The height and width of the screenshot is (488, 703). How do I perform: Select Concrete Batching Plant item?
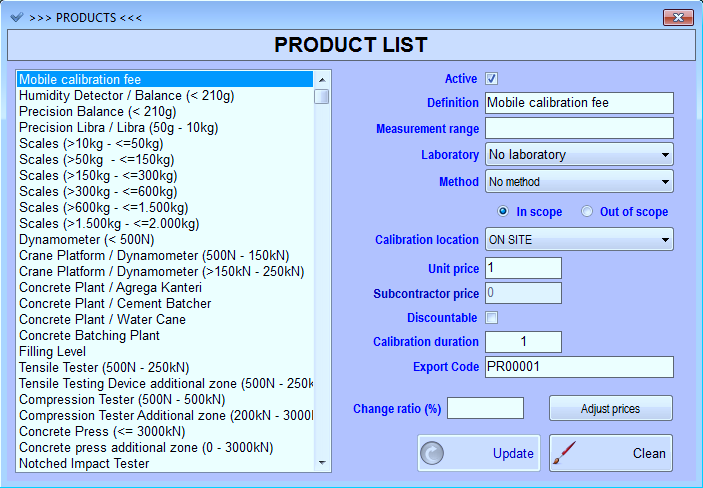click(165, 336)
